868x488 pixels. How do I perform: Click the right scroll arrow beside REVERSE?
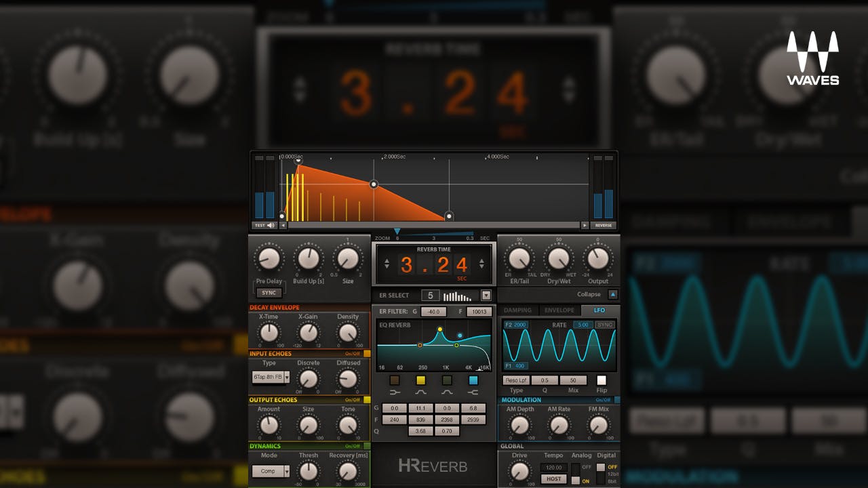[x=585, y=225]
